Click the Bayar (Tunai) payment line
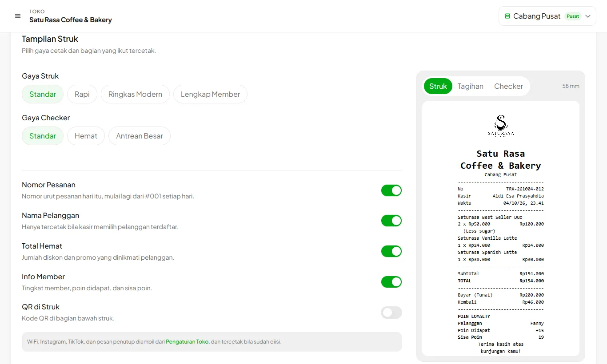This screenshot has width=607, height=364. coord(501,295)
